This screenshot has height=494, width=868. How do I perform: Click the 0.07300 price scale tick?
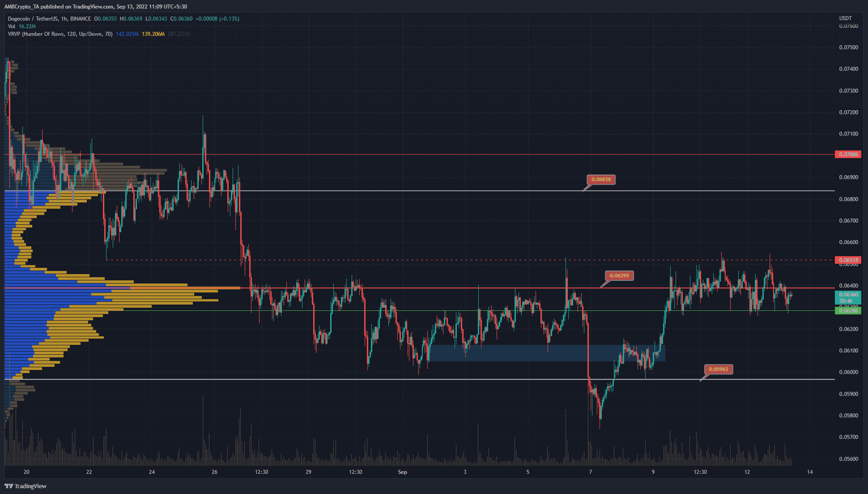tap(848, 91)
